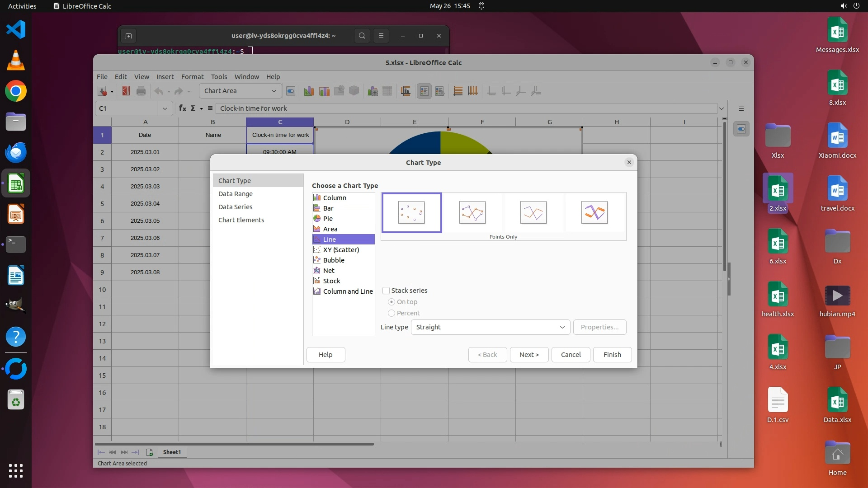This screenshot has height=488, width=868.
Task: Select the On top radio option
Action: tap(392, 302)
